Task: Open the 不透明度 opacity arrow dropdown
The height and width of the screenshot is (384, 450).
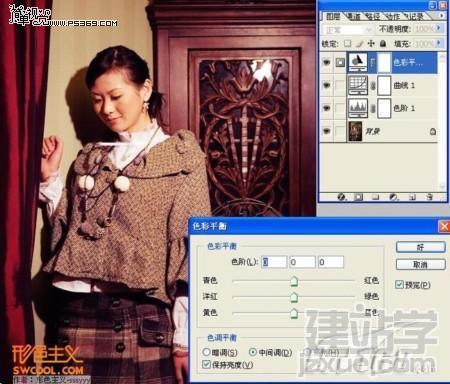Action: (439, 29)
